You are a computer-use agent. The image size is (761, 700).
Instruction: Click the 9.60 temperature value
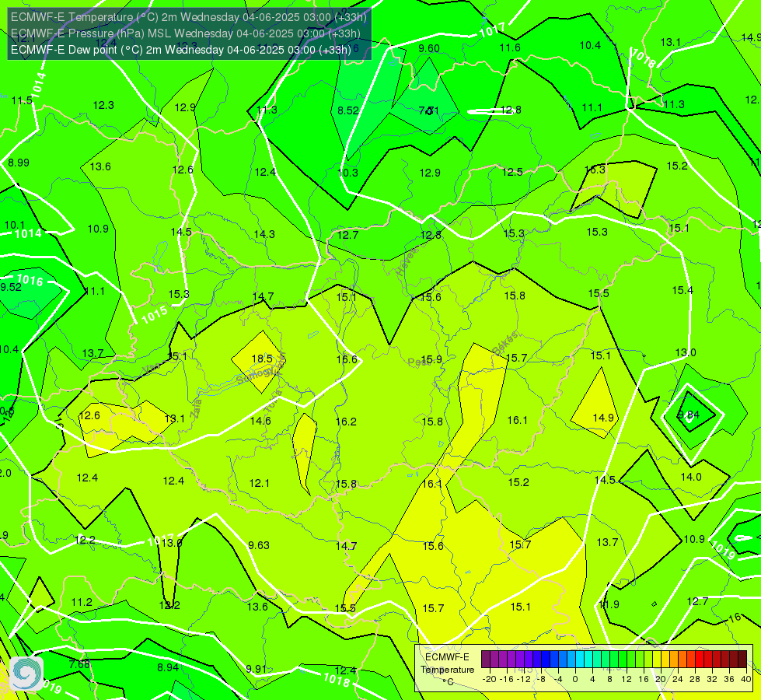[x=429, y=48]
